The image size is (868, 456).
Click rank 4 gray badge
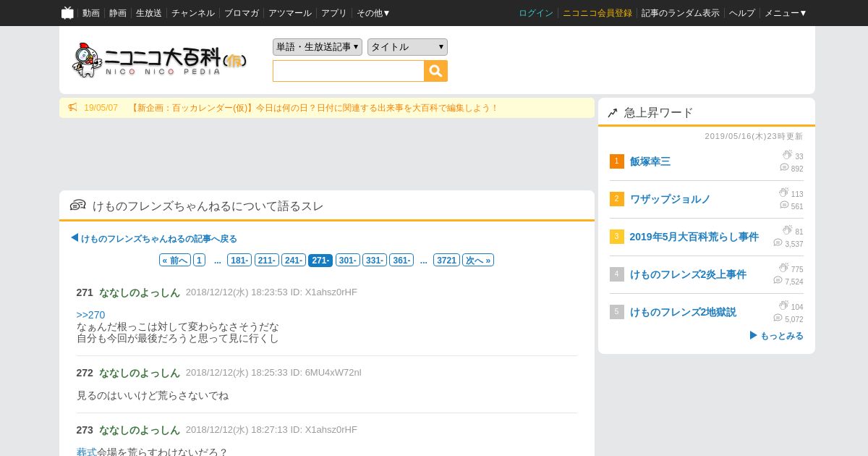coord(616,274)
